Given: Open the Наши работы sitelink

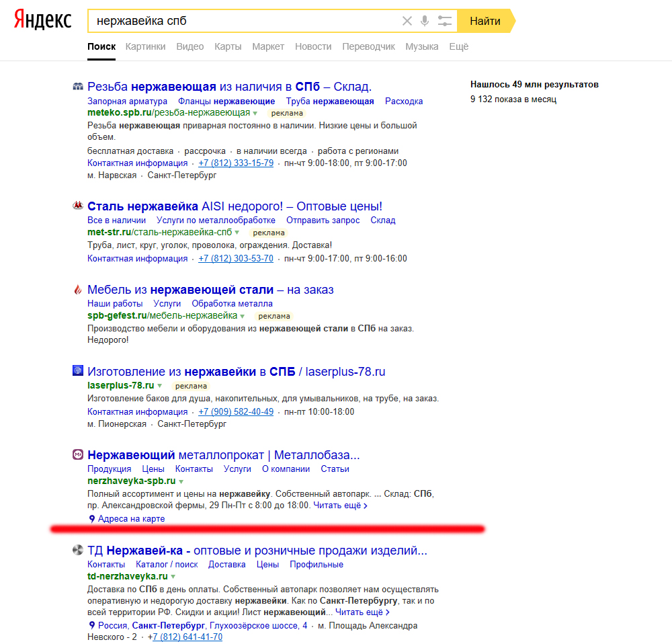Looking at the screenshot, I should pyautogui.click(x=115, y=304).
